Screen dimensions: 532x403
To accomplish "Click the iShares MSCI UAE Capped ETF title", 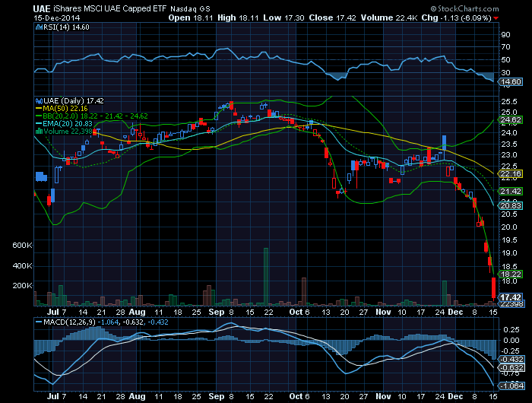I will click(x=110, y=9).
